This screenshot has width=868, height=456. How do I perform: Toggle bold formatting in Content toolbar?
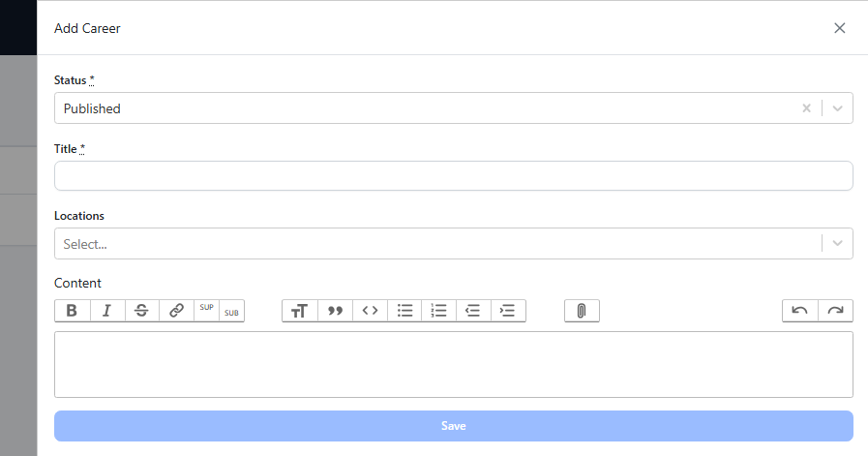tap(72, 311)
